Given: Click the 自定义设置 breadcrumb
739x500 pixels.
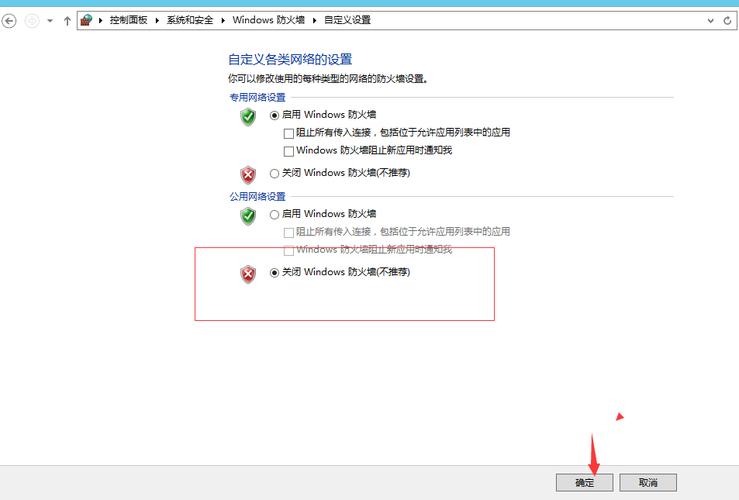Looking at the screenshot, I should pos(347,20).
